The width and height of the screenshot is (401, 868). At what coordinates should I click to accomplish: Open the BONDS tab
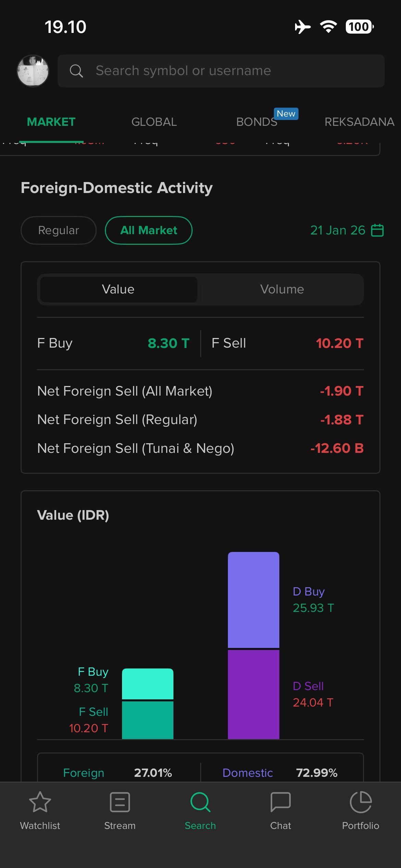point(257,122)
